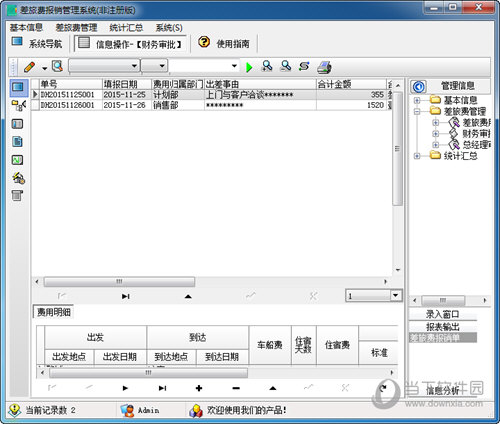Jump to last record in lower navigator

162,388
